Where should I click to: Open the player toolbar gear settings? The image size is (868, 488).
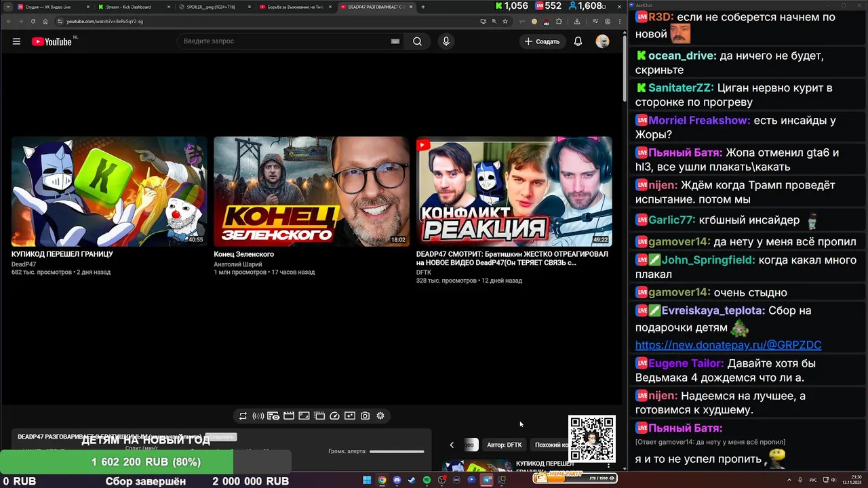(380, 416)
